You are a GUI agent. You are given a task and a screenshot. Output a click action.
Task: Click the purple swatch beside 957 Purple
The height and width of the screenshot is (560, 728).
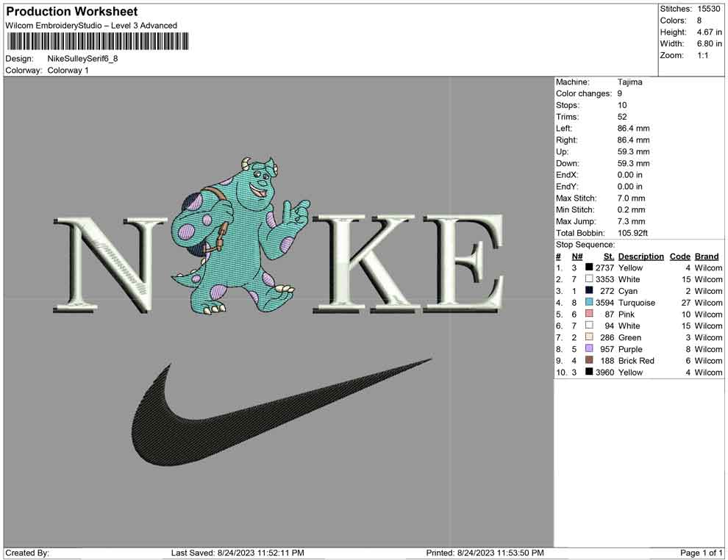[589, 348]
